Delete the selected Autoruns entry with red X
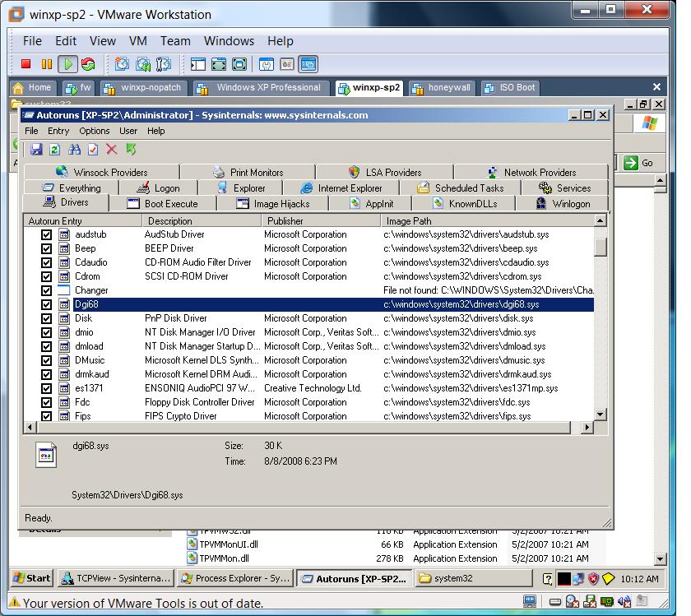The image size is (691, 616). [112, 150]
